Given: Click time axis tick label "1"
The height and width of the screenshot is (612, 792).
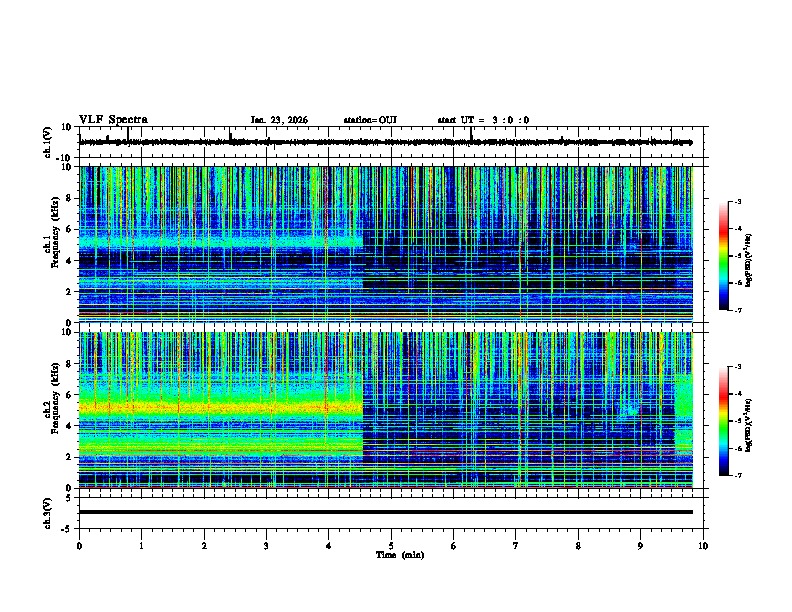Looking at the screenshot, I should 142,546.
